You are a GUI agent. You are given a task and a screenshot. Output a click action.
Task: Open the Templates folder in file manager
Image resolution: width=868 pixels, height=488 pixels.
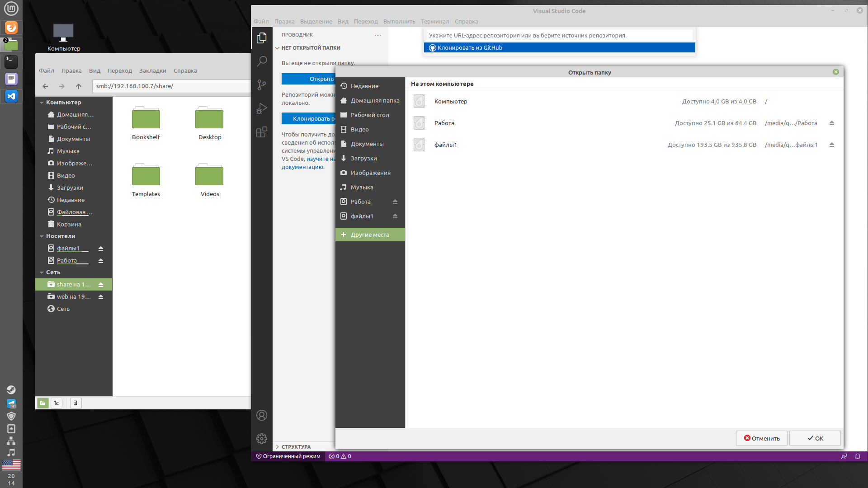[x=146, y=180]
